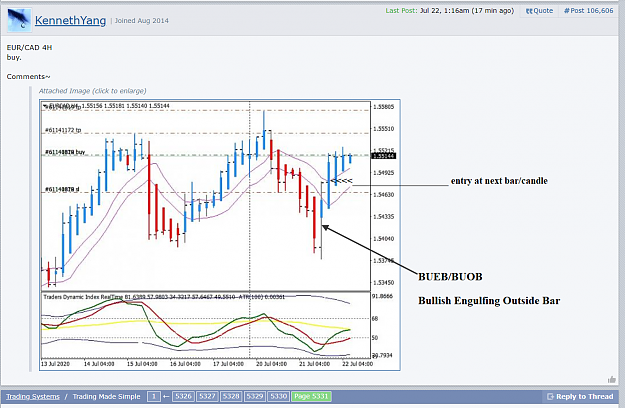The image size is (625, 408).
Task: Open the Trading Made Simple thread title
Action: click(x=106, y=396)
